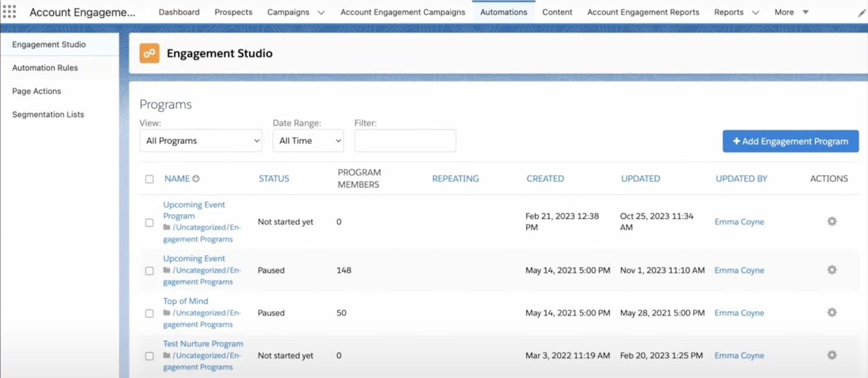The width and height of the screenshot is (868, 378).
Task: Click the Name column sort arrow icon
Action: pos(196,179)
